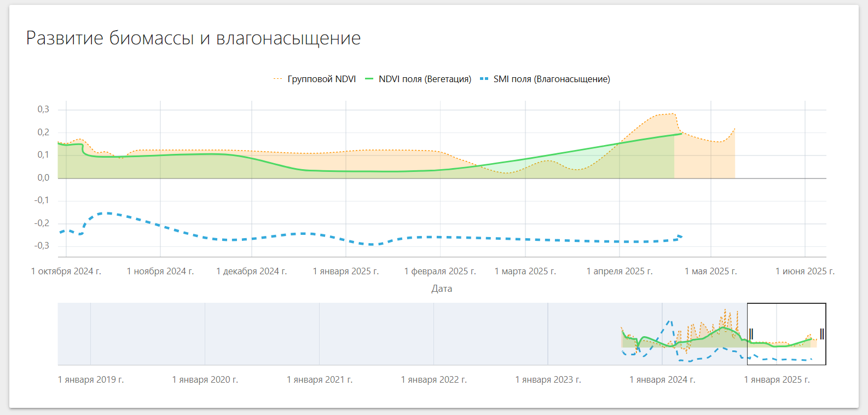Click the blue dashed marker in the legend
Screen dimensions: 868x415
pos(484,79)
